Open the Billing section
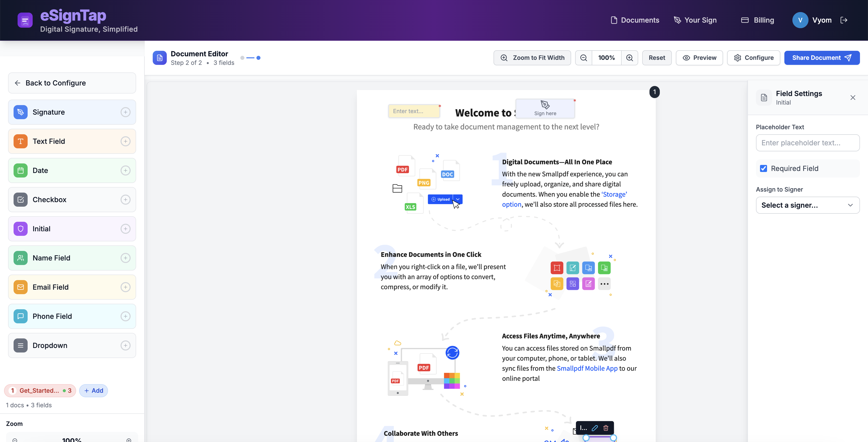This screenshot has width=868, height=442. 757,20
